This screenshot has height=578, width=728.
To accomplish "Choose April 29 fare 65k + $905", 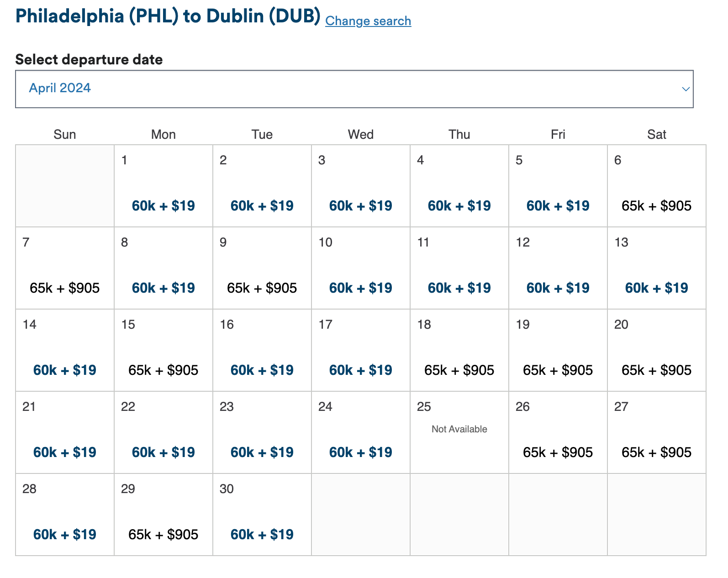I will coord(163,535).
